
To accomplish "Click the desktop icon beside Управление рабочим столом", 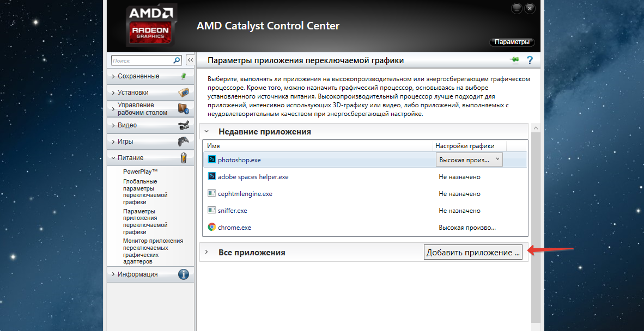I will 183,109.
